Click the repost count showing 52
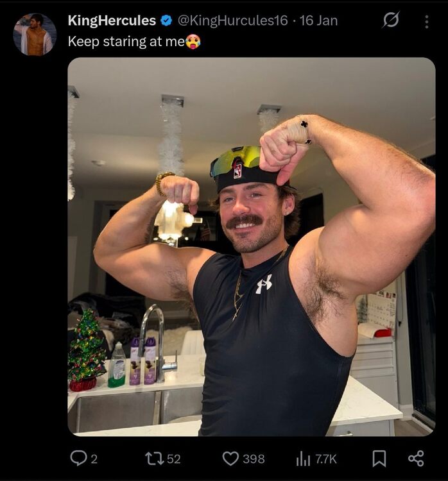 [174, 459]
